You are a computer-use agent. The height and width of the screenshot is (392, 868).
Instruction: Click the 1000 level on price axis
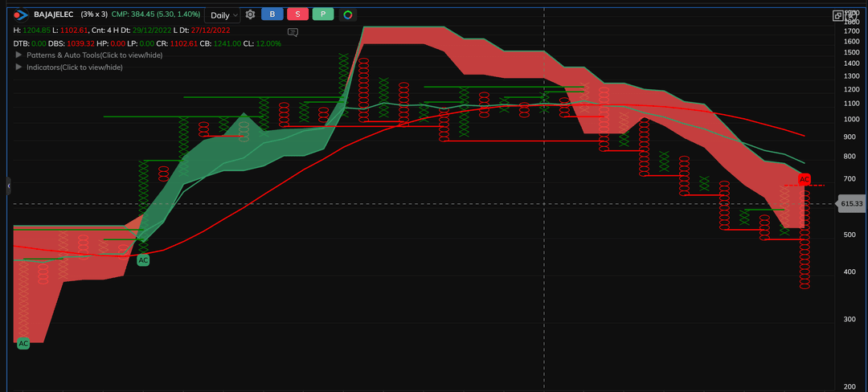click(x=852, y=120)
